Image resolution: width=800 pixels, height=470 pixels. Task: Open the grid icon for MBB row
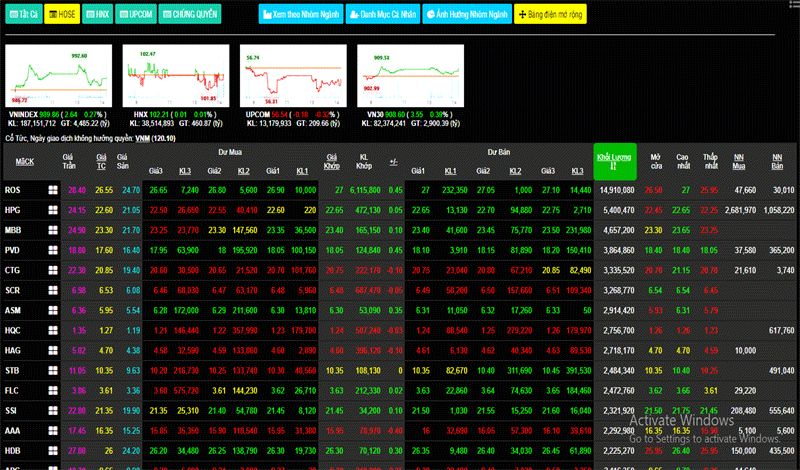[x=53, y=230]
